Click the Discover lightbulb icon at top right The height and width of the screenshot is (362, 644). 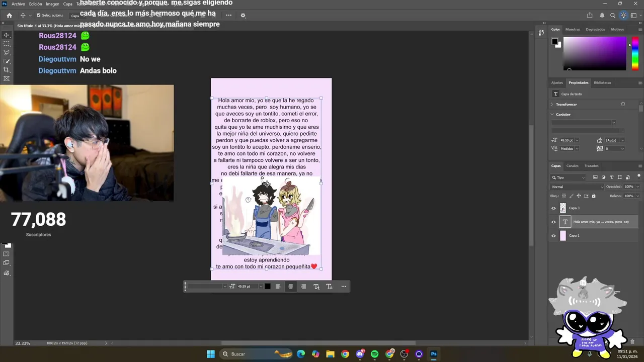[623, 16]
